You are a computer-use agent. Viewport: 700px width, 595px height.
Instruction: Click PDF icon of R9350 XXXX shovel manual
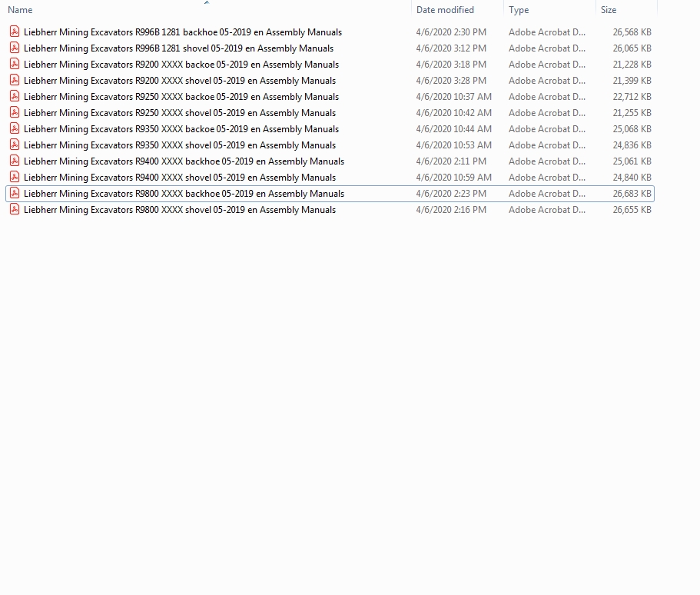pyautogui.click(x=15, y=145)
